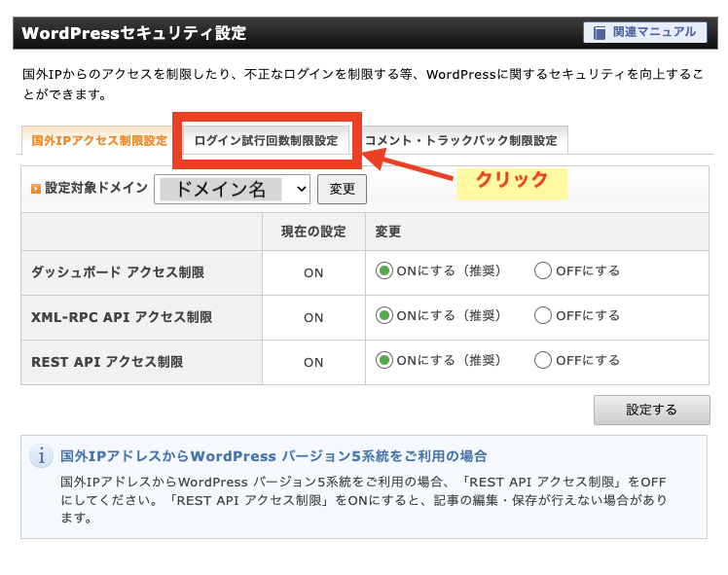Select OFFにする for ダッシュボード アクセス制限
Screen dimensions: 728x575
coord(543,270)
